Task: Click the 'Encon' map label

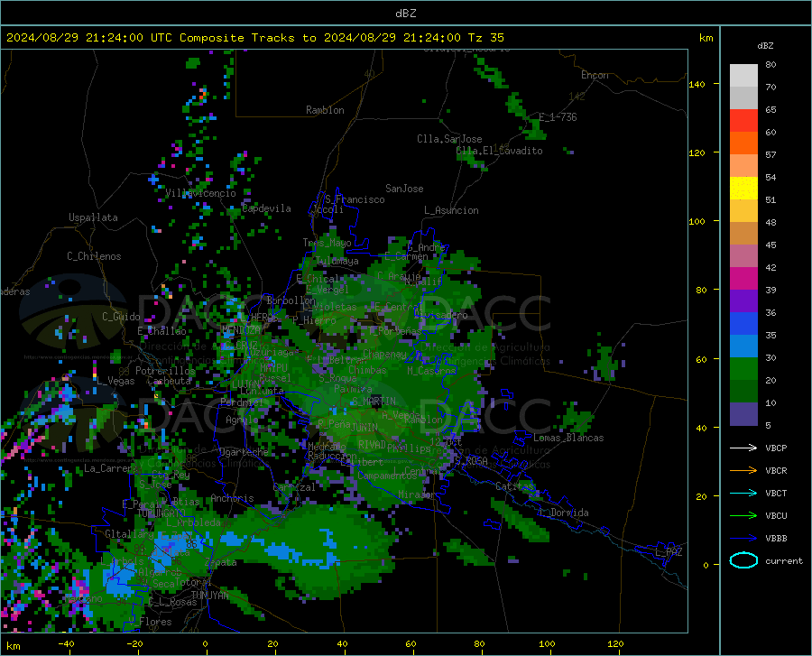Action: coord(595,75)
